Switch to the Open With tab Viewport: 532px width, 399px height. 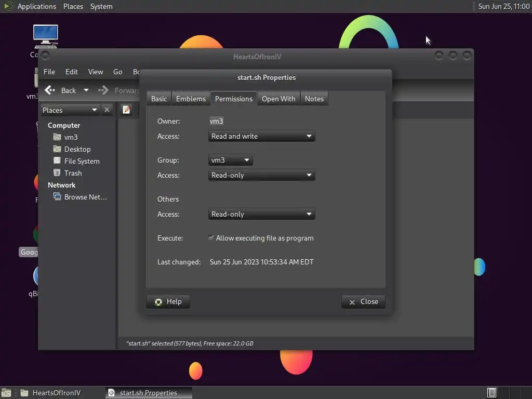click(278, 99)
